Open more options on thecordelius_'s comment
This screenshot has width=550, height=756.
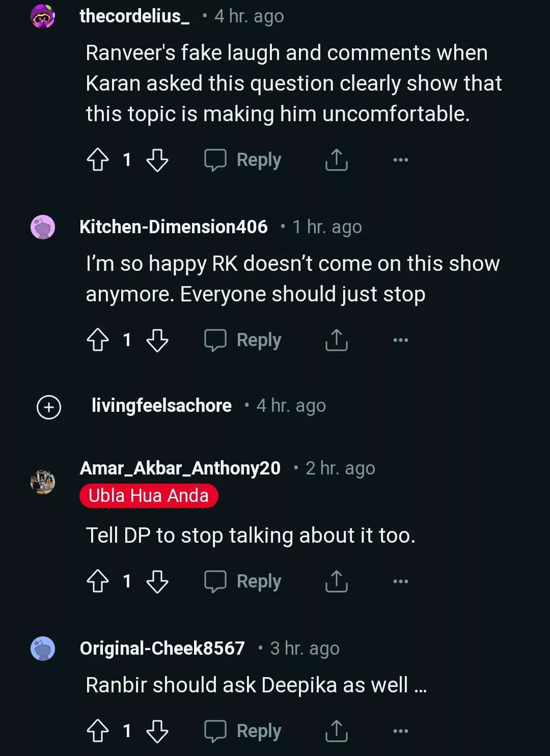click(400, 160)
